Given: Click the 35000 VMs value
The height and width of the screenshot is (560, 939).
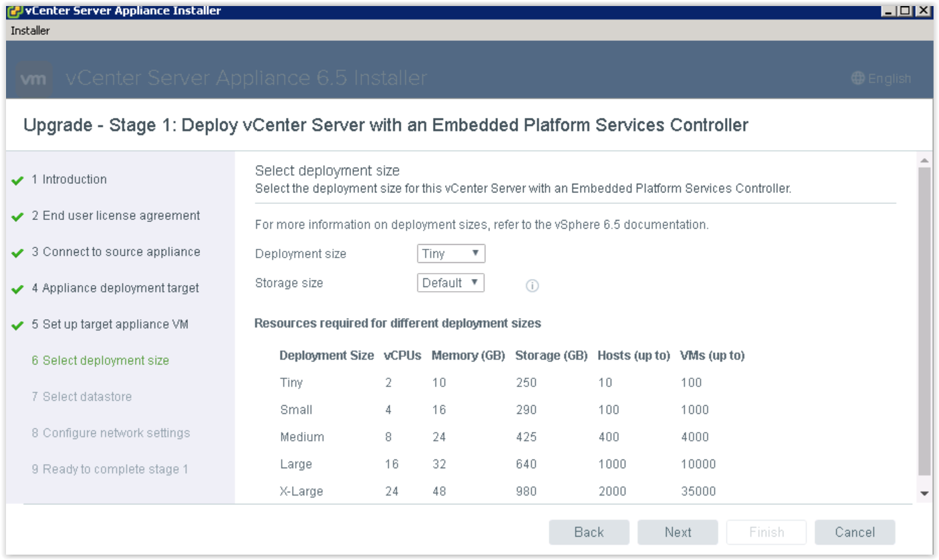Looking at the screenshot, I should point(698,491).
